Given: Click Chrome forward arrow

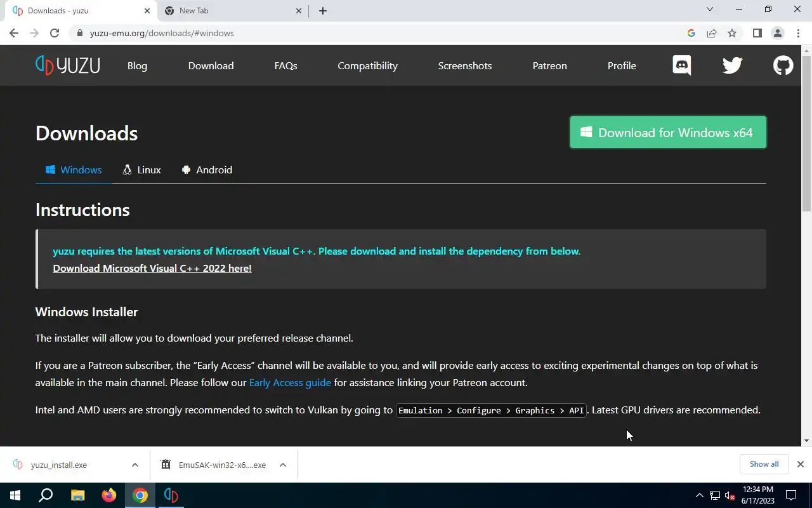Looking at the screenshot, I should click(34, 33).
